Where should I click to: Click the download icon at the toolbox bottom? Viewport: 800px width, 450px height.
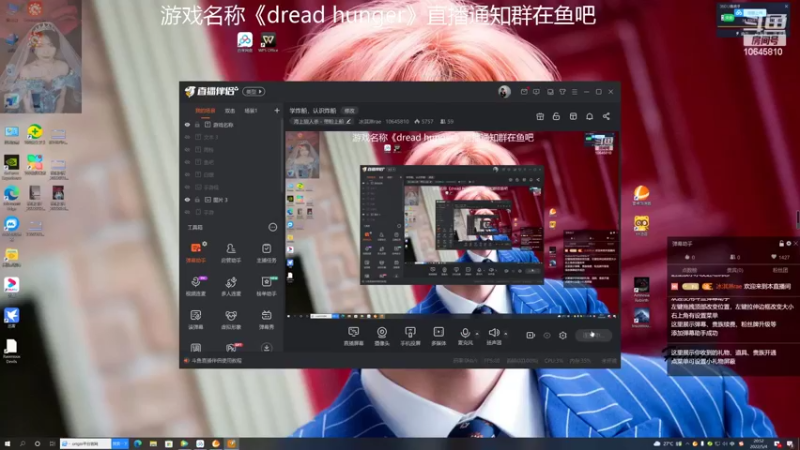[x=266, y=348]
